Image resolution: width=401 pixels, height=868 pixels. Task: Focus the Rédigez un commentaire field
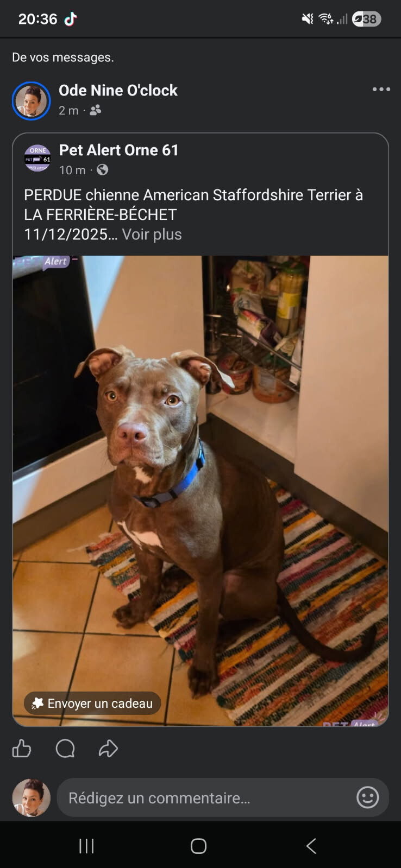(x=223, y=797)
